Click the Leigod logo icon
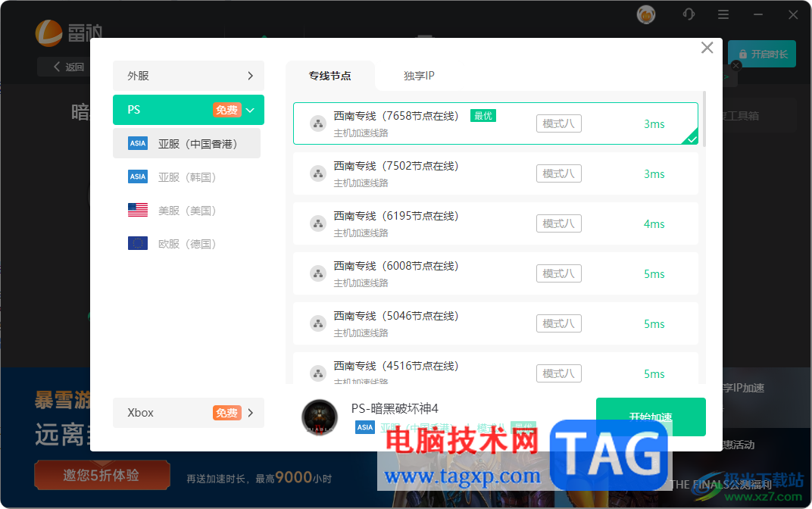 [48, 33]
